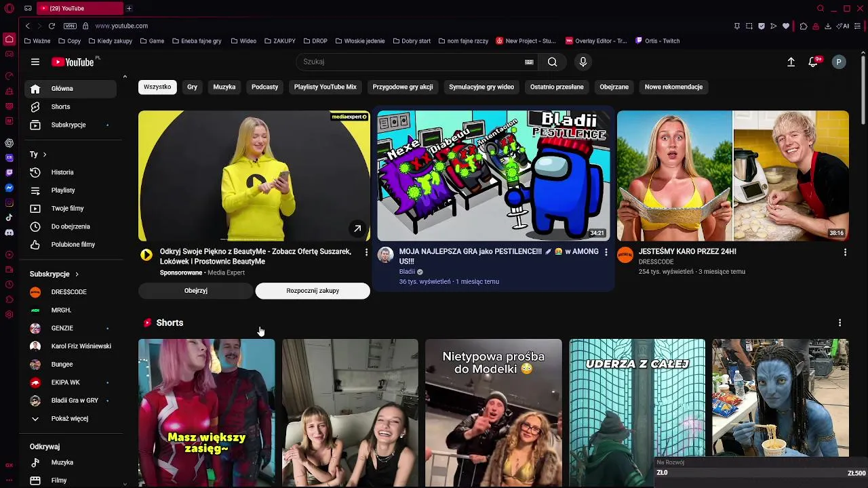Open options for the BeautyMe ad

coord(366,252)
